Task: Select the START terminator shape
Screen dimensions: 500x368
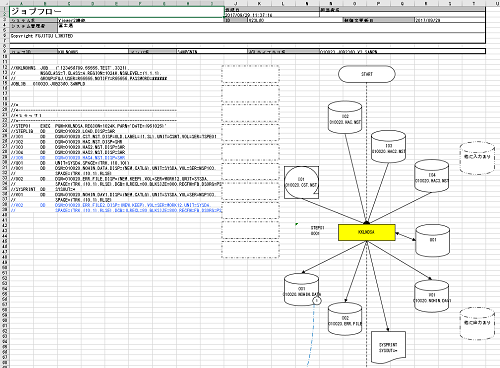Action: pyautogui.click(x=367, y=74)
